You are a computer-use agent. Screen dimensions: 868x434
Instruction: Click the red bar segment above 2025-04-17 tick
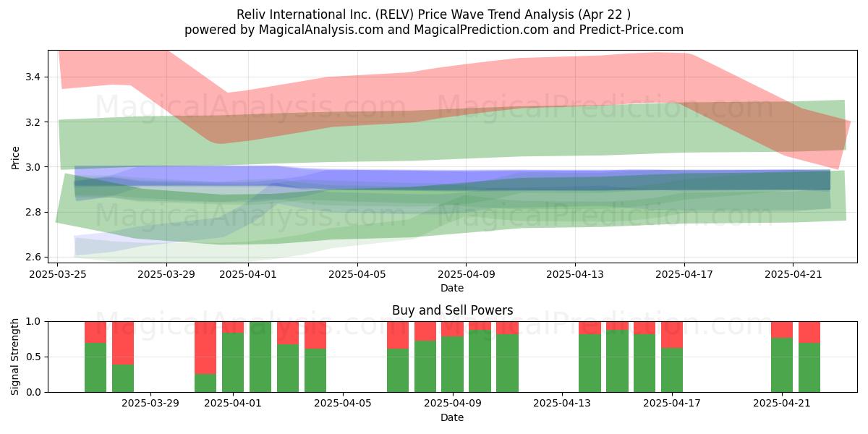672,335
